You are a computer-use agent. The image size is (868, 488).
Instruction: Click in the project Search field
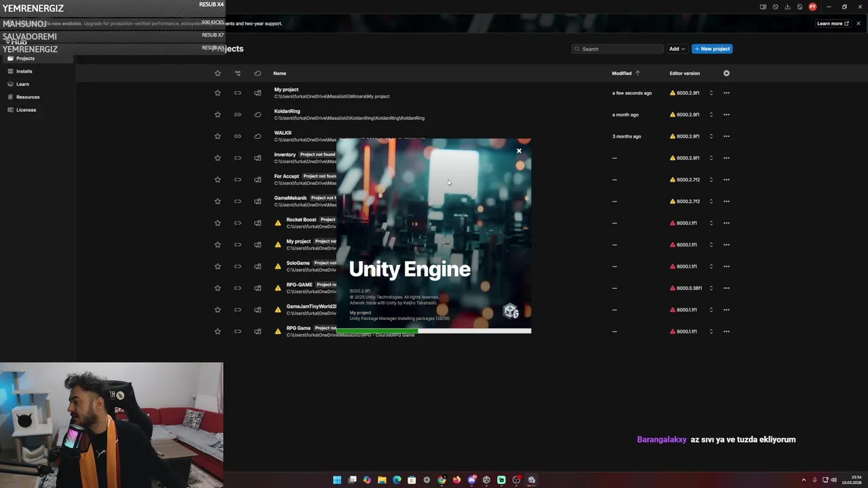[617, 49]
